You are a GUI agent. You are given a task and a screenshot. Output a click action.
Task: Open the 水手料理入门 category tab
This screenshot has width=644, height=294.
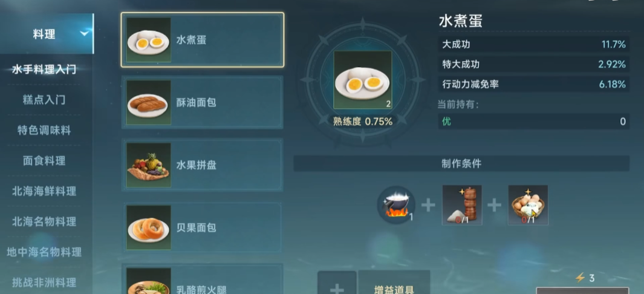pyautogui.click(x=44, y=70)
